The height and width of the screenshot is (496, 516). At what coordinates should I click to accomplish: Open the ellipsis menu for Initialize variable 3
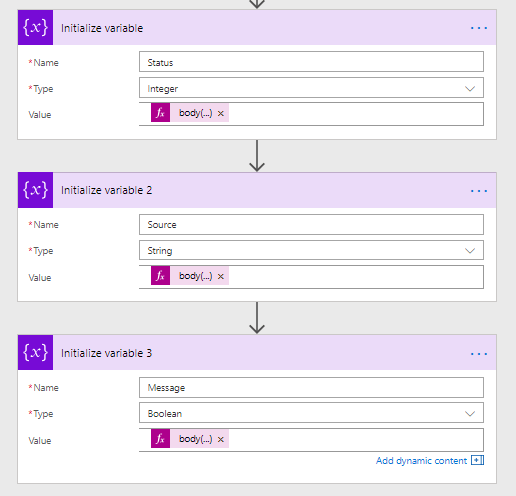479,354
